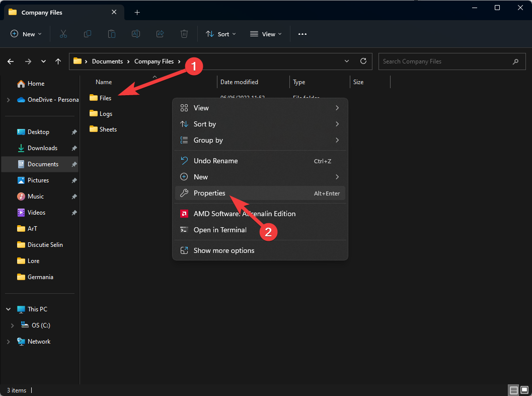532x396 pixels.
Task: Click the Delete trash can icon
Action: pos(184,34)
